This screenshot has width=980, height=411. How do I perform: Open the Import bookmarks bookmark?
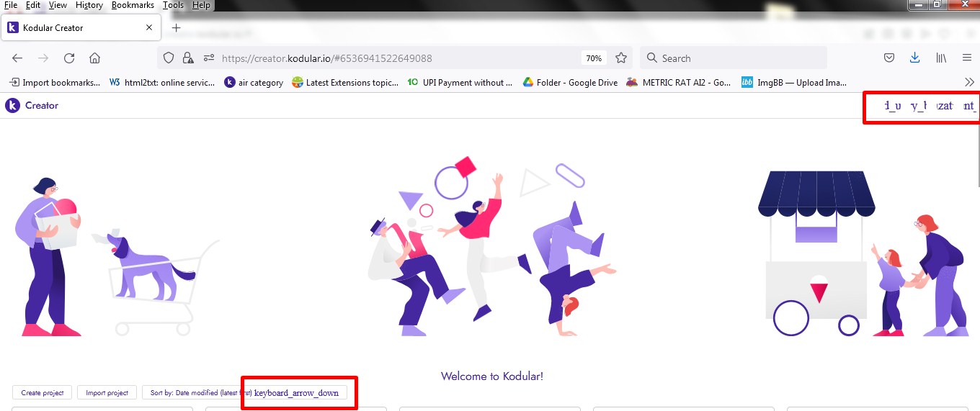pos(55,83)
